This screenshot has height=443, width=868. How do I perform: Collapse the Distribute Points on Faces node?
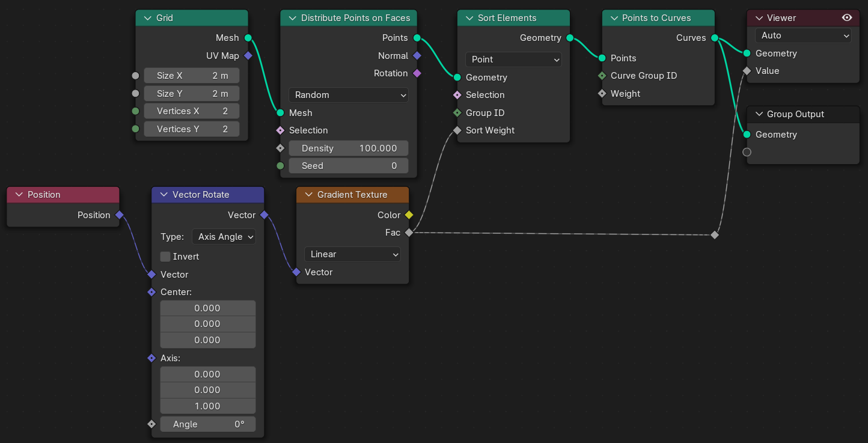[292, 18]
